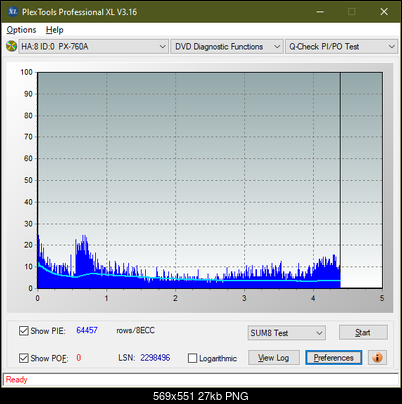Toggle the Show POF checkbox
Viewport: 402px width, 404px height.
[24, 358]
